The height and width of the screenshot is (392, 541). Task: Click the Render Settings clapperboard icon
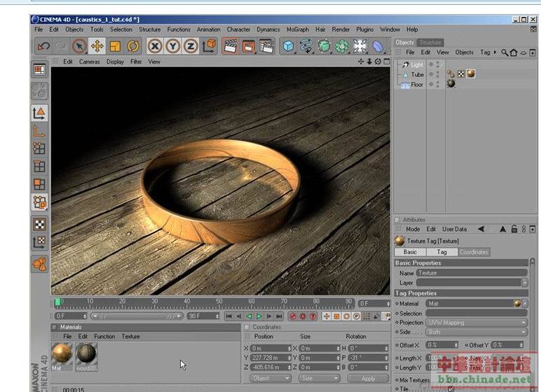coord(266,46)
